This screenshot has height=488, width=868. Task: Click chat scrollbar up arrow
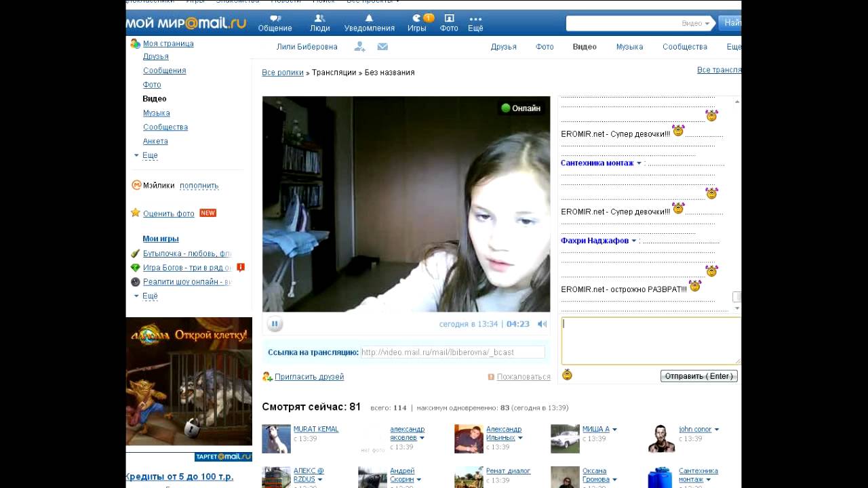[737, 102]
